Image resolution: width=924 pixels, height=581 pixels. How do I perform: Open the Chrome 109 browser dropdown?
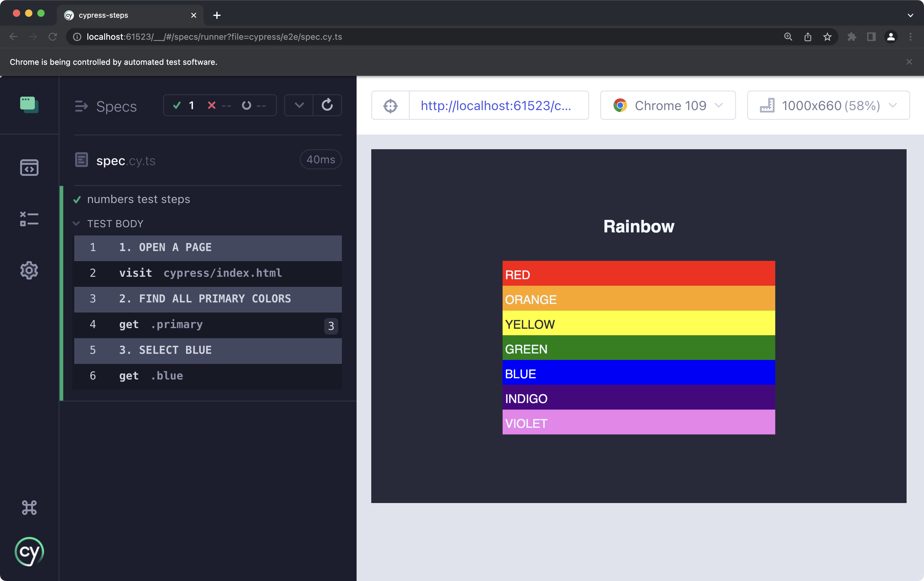[x=668, y=105]
